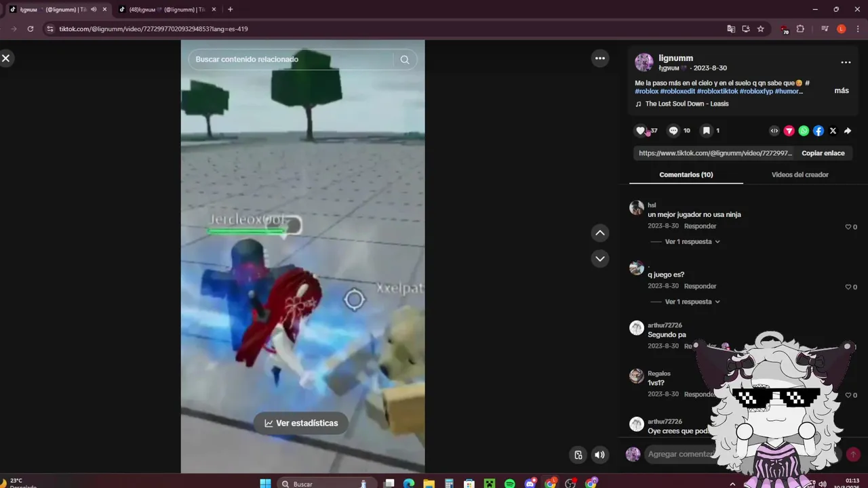Open Ver estadísticas for this video

point(301,423)
